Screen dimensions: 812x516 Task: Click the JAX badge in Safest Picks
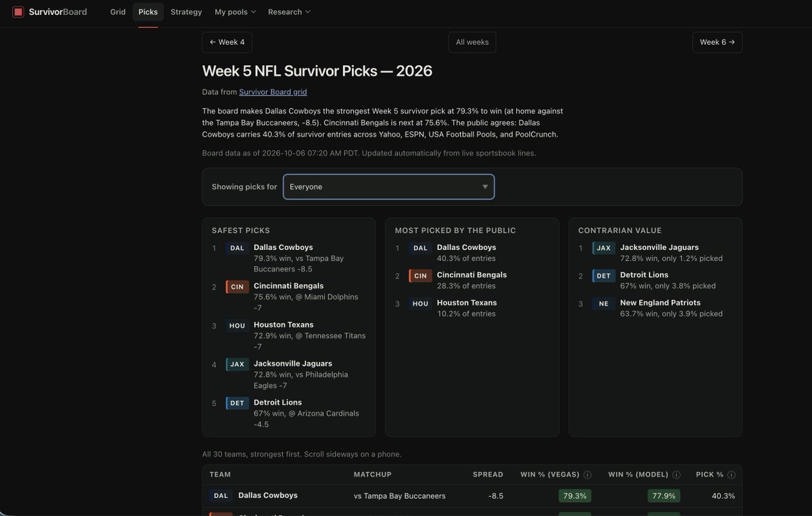point(237,364)
